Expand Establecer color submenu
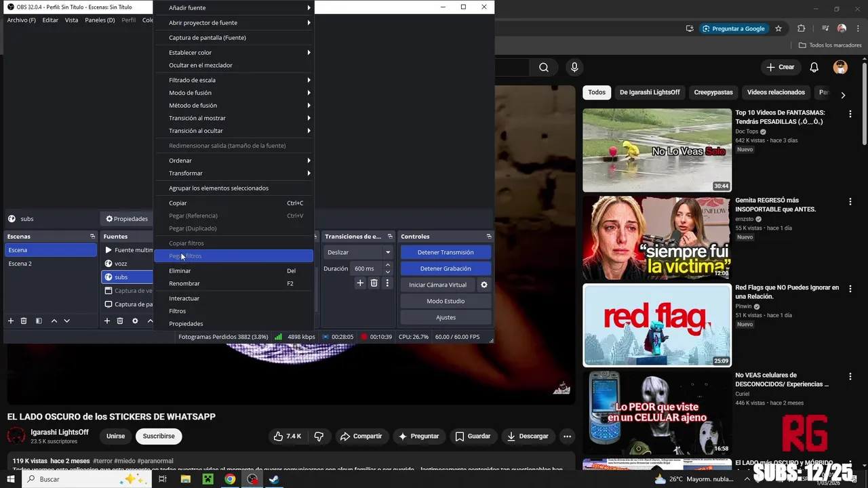Image resolution: width=868 pixels, height=488 pixels. tap(234, 52)
